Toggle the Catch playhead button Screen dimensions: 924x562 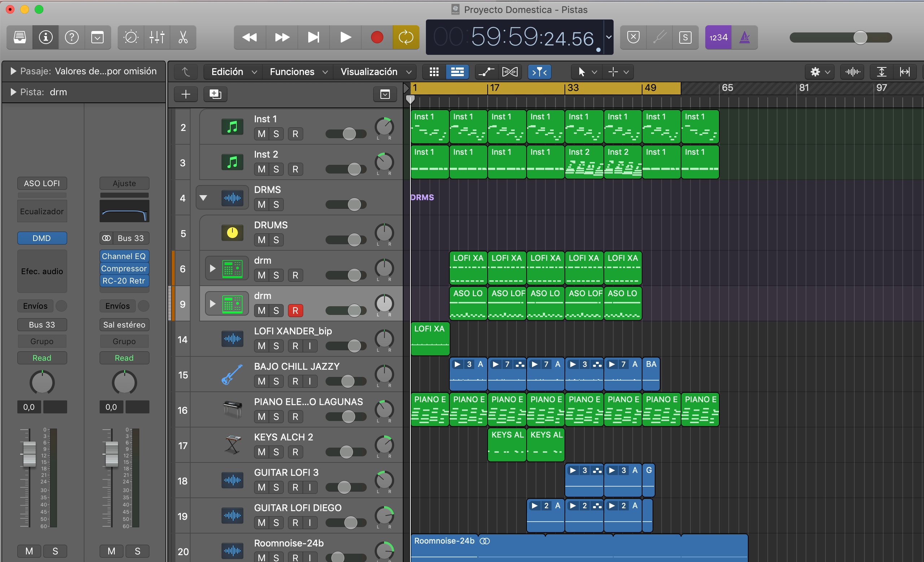coord(539,71)
